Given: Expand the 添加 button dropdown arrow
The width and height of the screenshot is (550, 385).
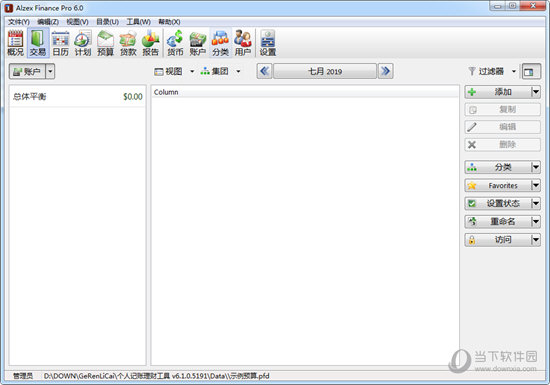Looking at the screenshot, I should coord(536,92).
